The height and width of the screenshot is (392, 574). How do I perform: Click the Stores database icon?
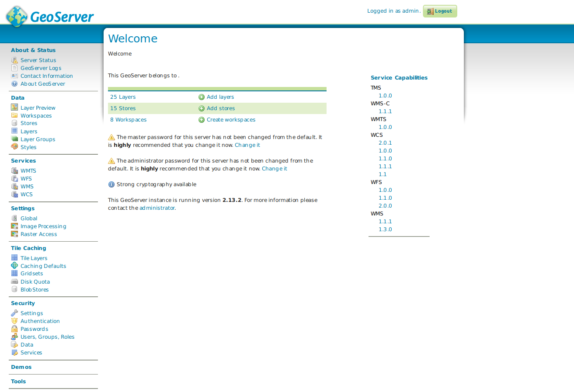coord(14,123)
